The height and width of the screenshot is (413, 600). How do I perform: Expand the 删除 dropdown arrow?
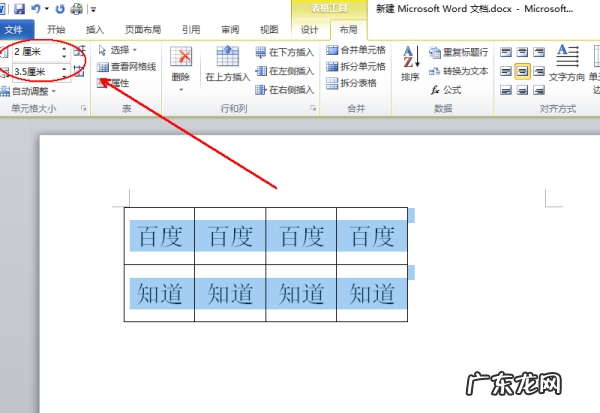click(x=181, y=90)
